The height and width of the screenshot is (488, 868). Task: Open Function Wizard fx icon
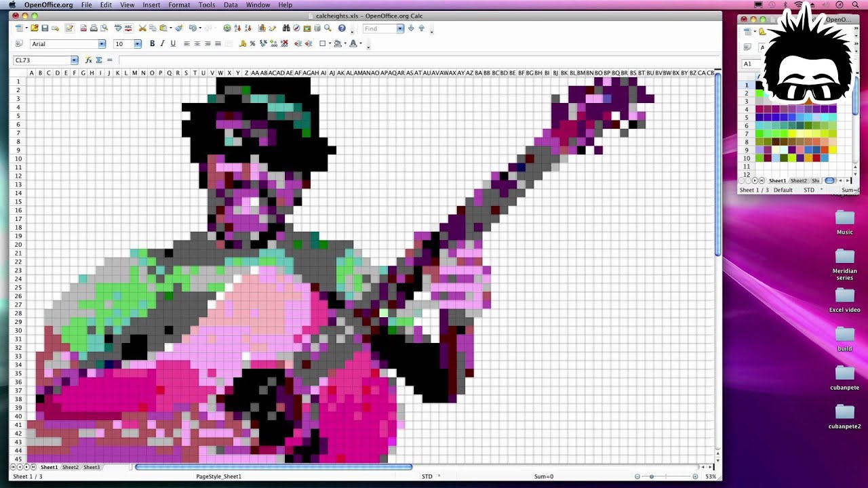pyautogui.click(x=88, y=60)
